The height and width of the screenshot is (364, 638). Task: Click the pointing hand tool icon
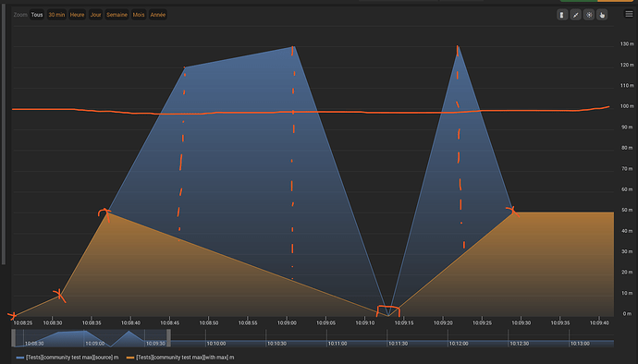click(x=602, y=15)
